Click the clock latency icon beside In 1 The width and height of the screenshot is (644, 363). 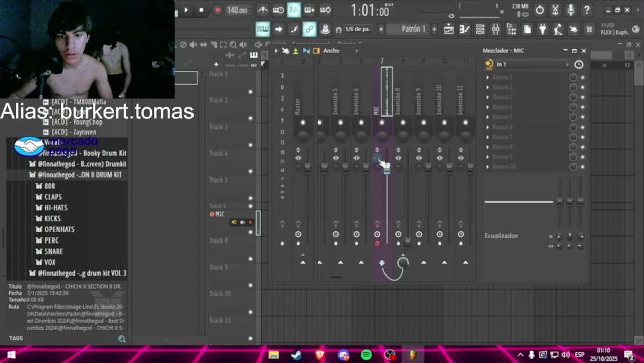578,64
